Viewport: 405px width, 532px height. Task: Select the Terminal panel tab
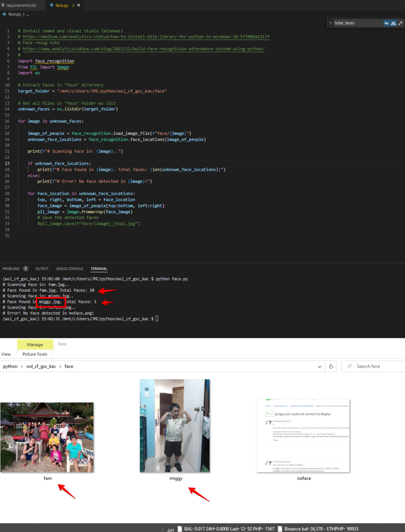point(99,269)
